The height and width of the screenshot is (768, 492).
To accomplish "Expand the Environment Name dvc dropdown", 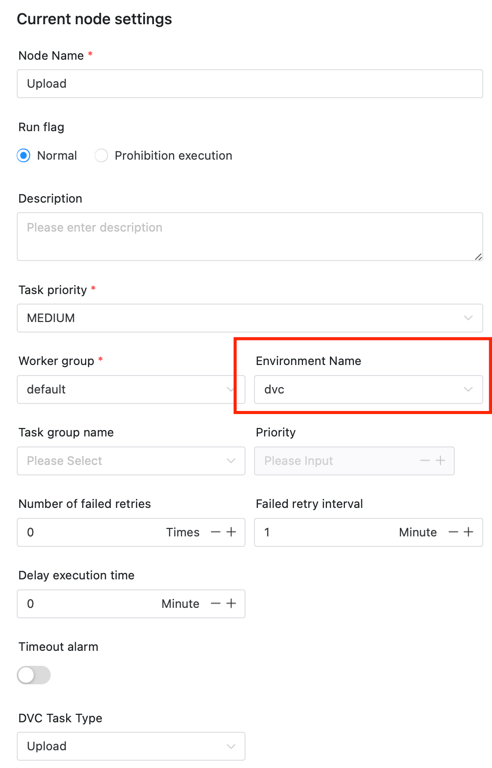I will point(369,389).
